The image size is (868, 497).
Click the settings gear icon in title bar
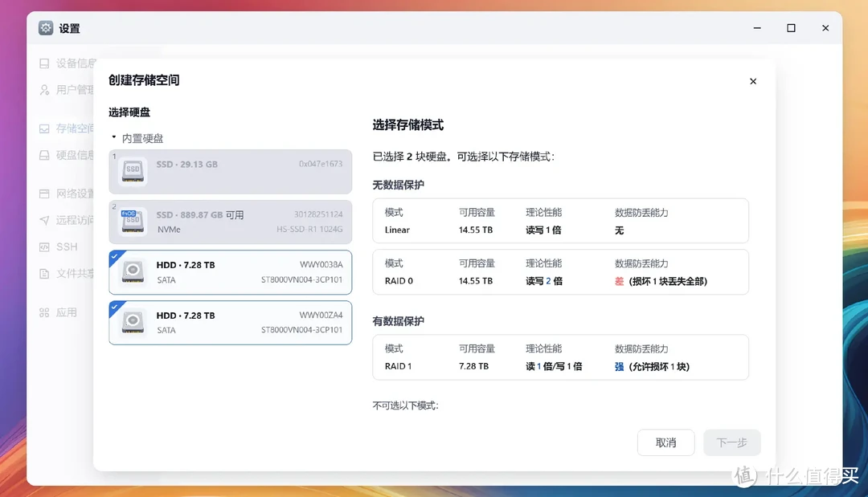tap(46, 28)
